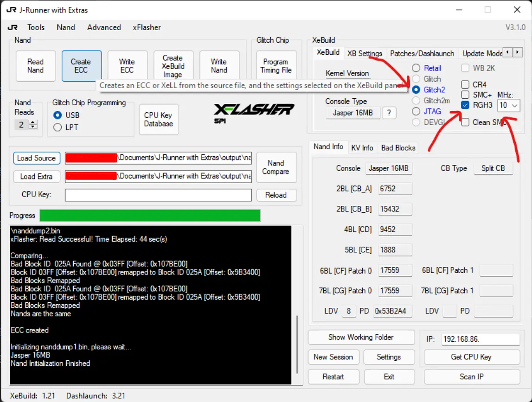Image resolution: width=532 pixels, height=402 pixels.
Task: Open the MHz dropdown showing 10
Action: pyautogui.click(x=509, y=105)
